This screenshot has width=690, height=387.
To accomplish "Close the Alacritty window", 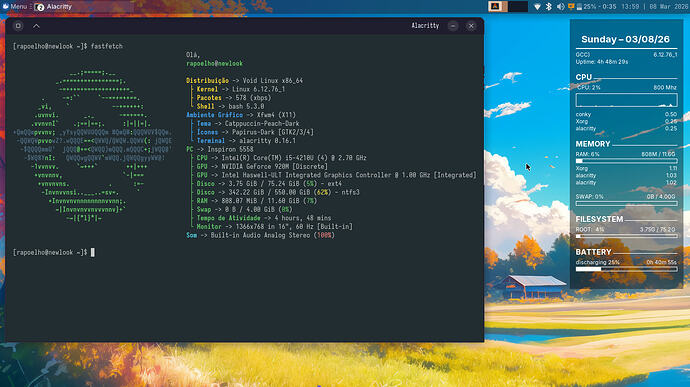I will click(471, 26).
